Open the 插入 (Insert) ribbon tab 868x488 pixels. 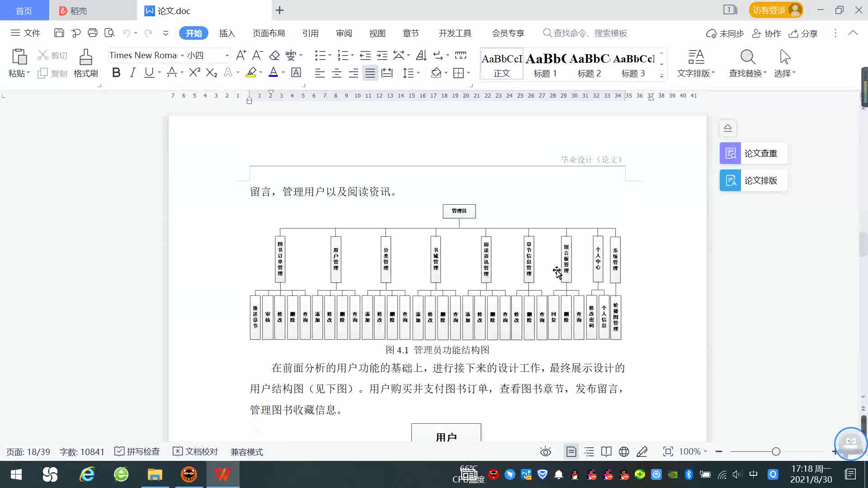click(227, 33)
